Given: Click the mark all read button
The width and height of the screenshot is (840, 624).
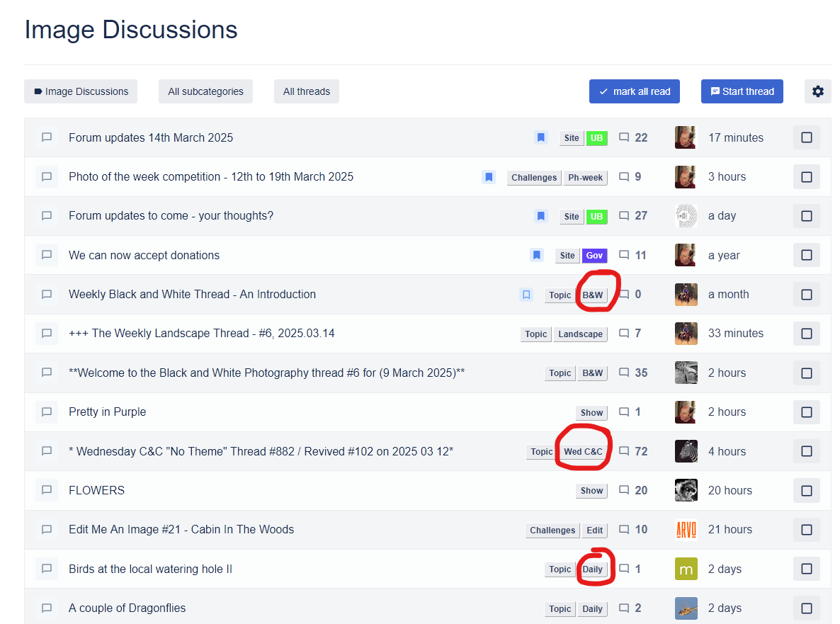Looking at the screenshot, I should (x=635, y=91).
